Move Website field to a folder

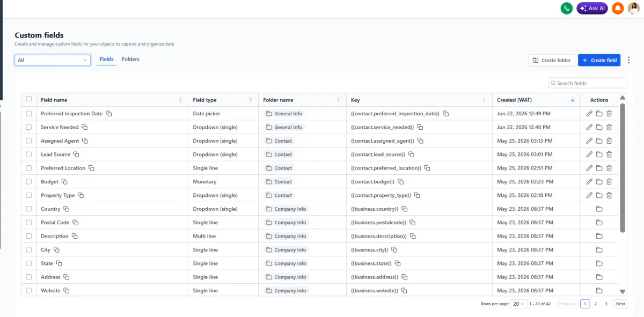click(599, 291)
